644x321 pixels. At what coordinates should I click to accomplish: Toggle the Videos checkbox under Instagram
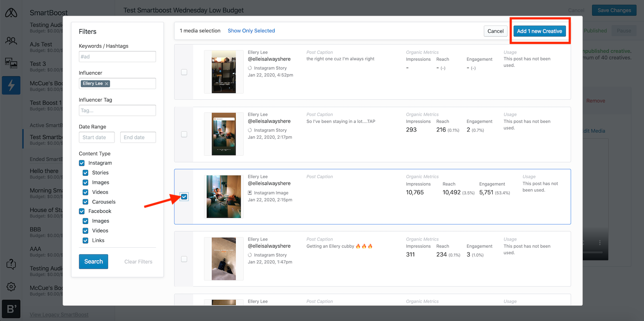tap(85, 192)
